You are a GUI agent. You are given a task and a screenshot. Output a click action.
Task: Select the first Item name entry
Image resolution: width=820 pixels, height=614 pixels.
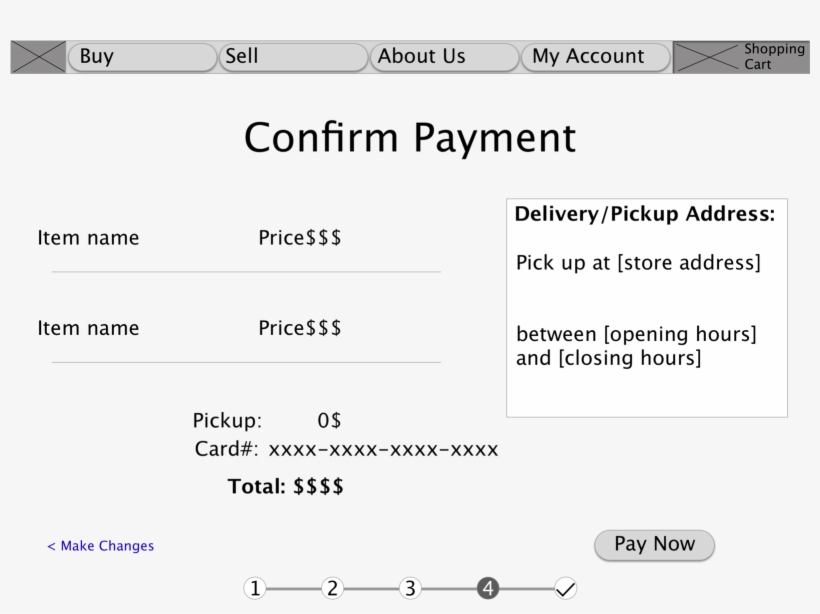coord(88,238)
